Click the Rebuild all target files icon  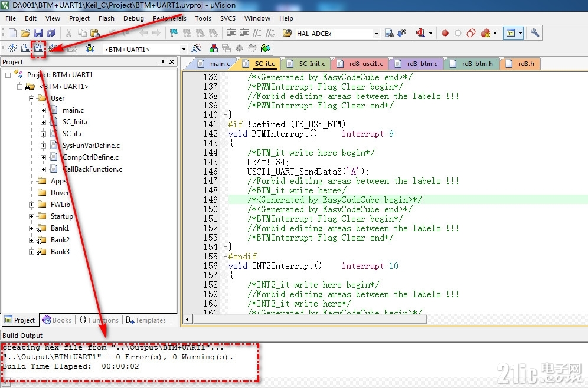(x=38, y=48)
